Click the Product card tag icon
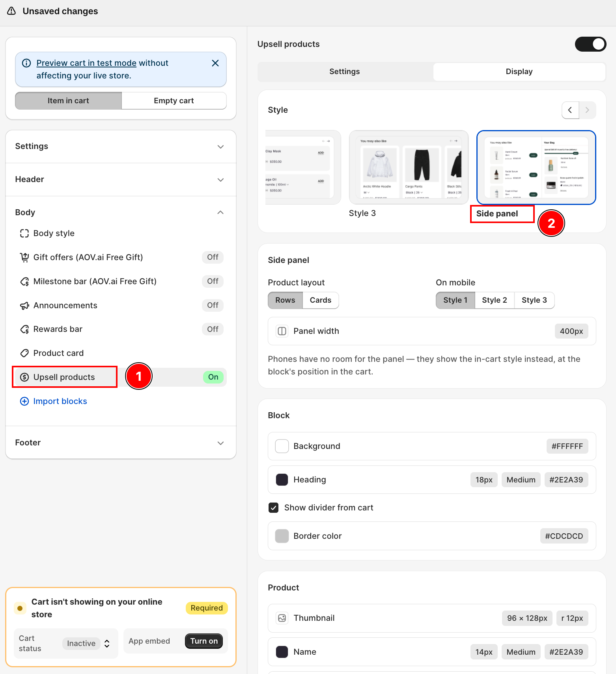This screenshot has width=616, height=674. click(x=24, y=353)
